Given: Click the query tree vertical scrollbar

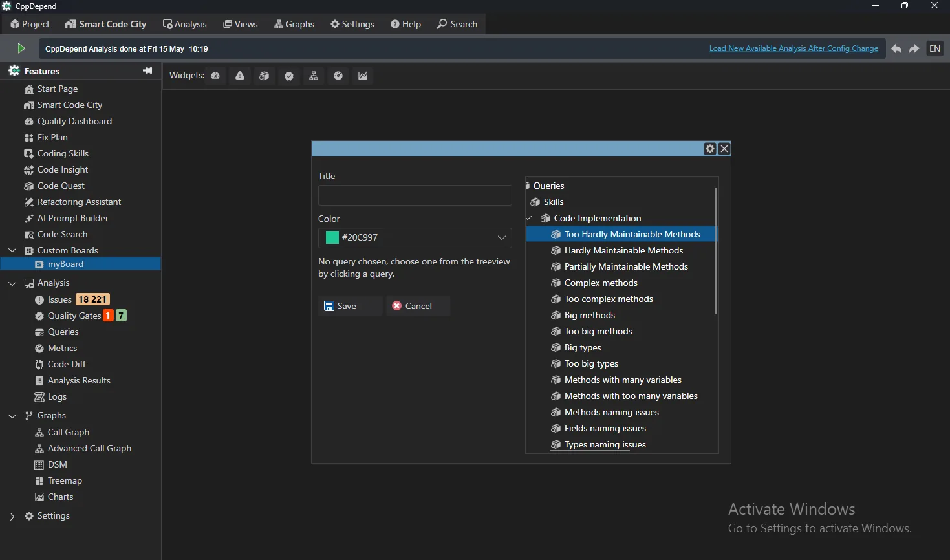Looking at the screenshot, I should pos(716,251).
